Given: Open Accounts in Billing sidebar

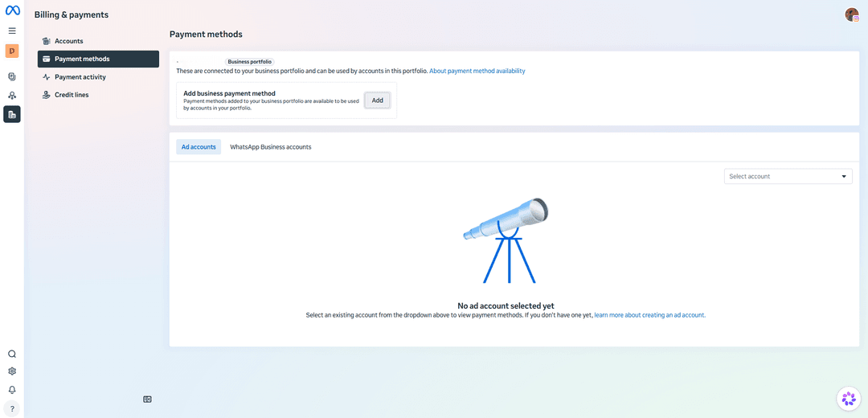Looking at the screenshot, I should point(99,41).
